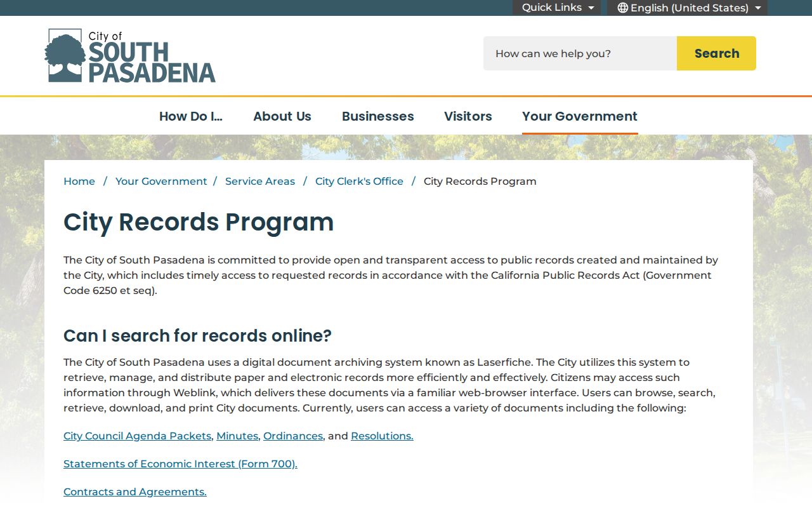The image size is (812, 508).
Task: Follow the Minutes link
Action: pos(237,436)
